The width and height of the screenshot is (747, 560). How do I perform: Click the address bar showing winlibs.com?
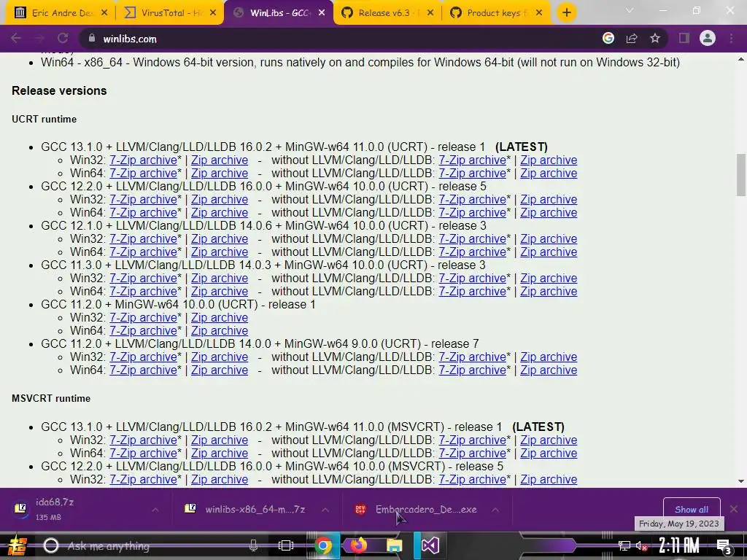pyautogui.click(x=343, y=39)
